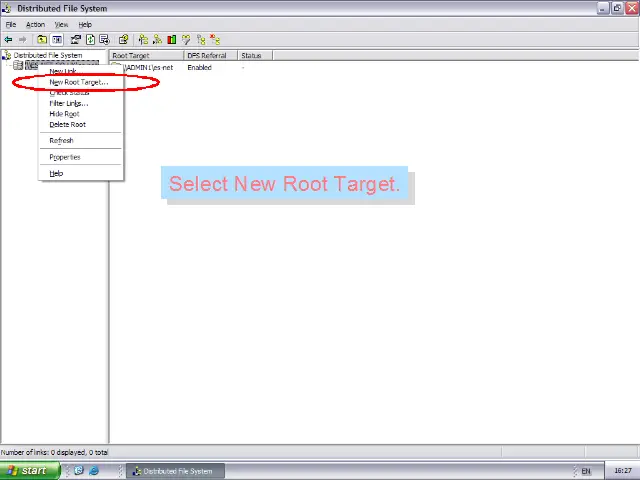Click the Export List toolbar icon

(104, 40)
